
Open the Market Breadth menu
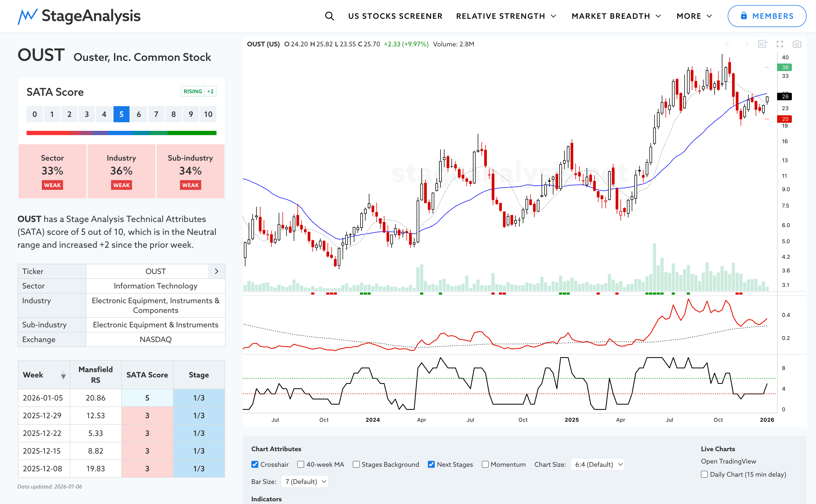tap(616, 16)
